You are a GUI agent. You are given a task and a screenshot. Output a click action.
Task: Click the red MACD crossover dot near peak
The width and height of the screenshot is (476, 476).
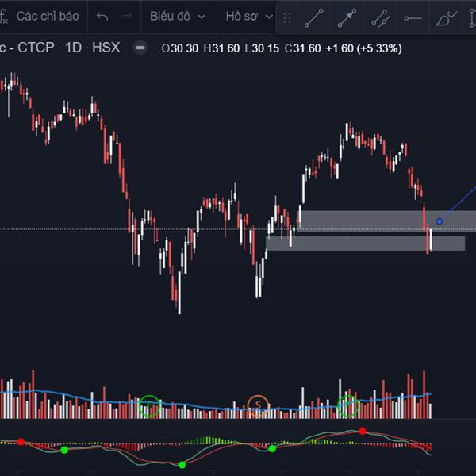[x=363, y=431]
